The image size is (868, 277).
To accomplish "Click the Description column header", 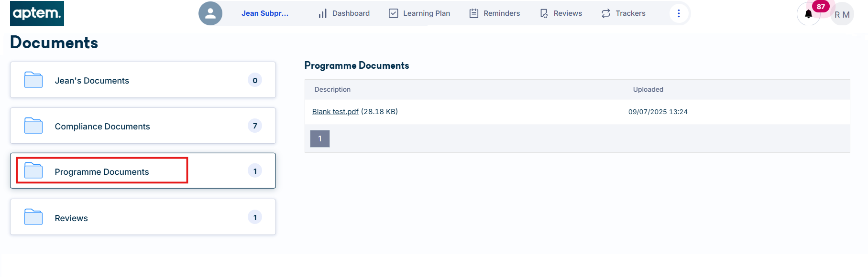I will (332, 89).
